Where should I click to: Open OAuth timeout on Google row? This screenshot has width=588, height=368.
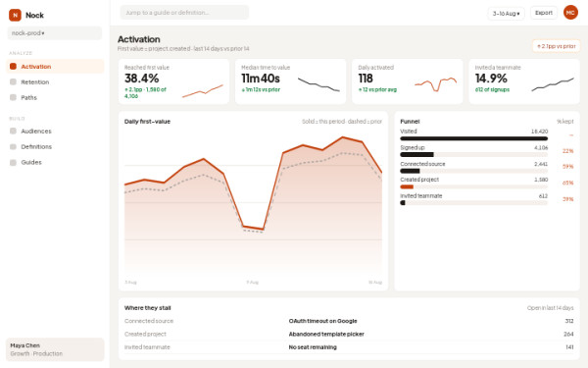349,321
